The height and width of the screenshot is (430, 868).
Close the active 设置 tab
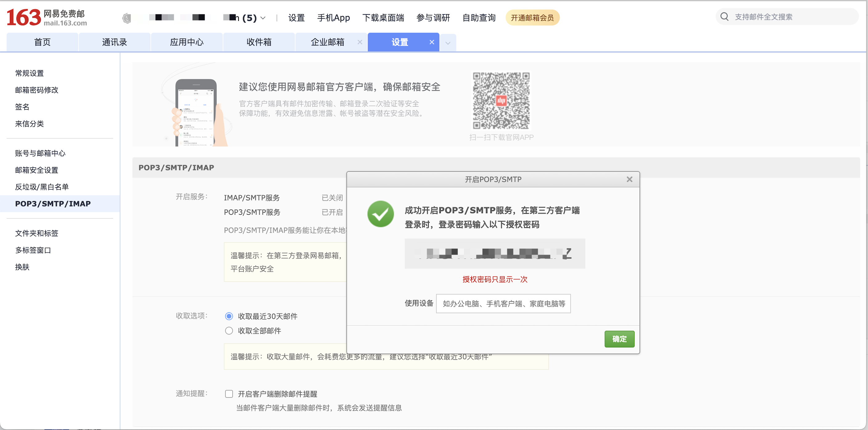432,42
